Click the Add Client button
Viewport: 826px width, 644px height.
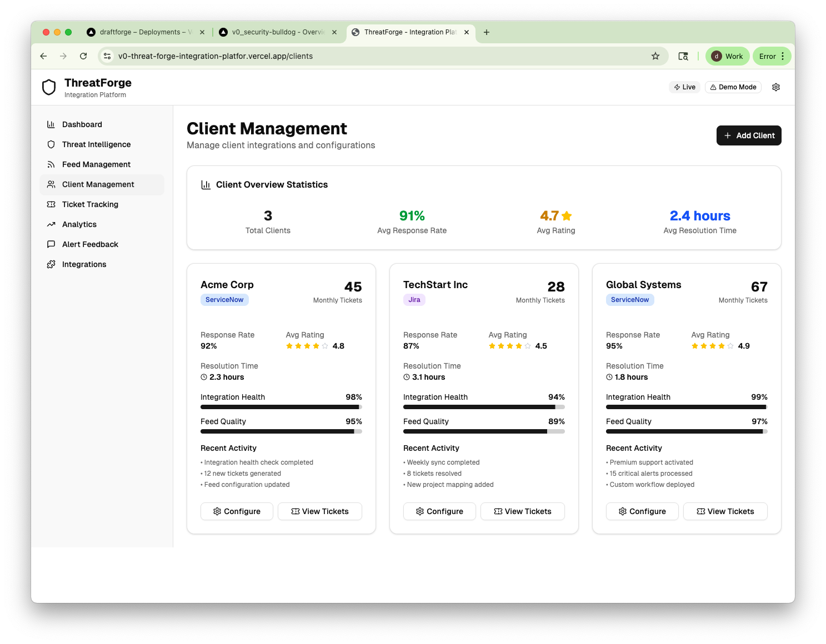click(749, 135)
